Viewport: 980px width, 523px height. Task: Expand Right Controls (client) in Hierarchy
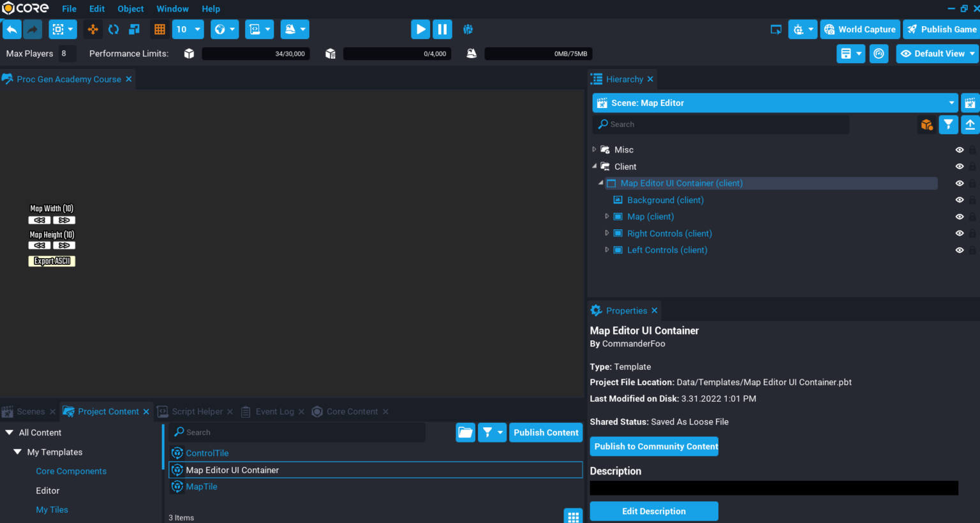coord(607,233)
